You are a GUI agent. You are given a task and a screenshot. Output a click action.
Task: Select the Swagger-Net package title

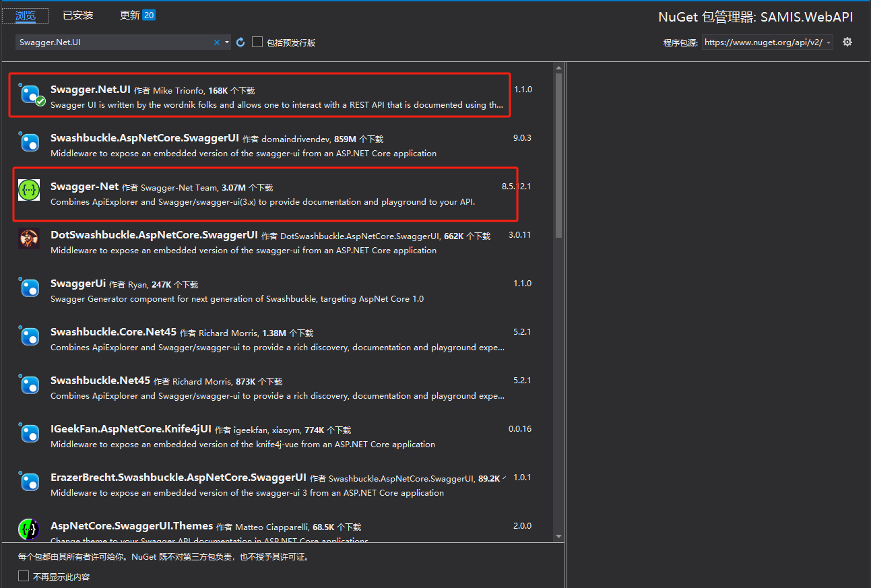coord(84,187)
